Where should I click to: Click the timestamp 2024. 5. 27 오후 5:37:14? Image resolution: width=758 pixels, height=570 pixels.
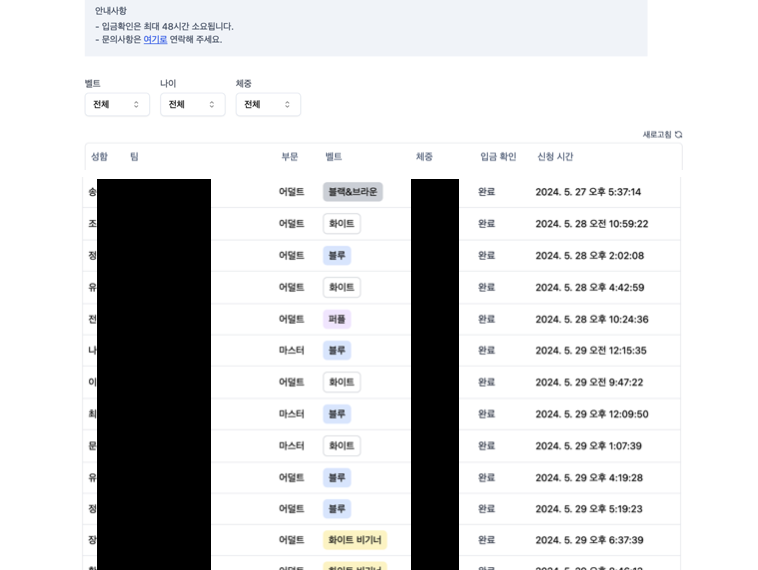coord(588,192)
